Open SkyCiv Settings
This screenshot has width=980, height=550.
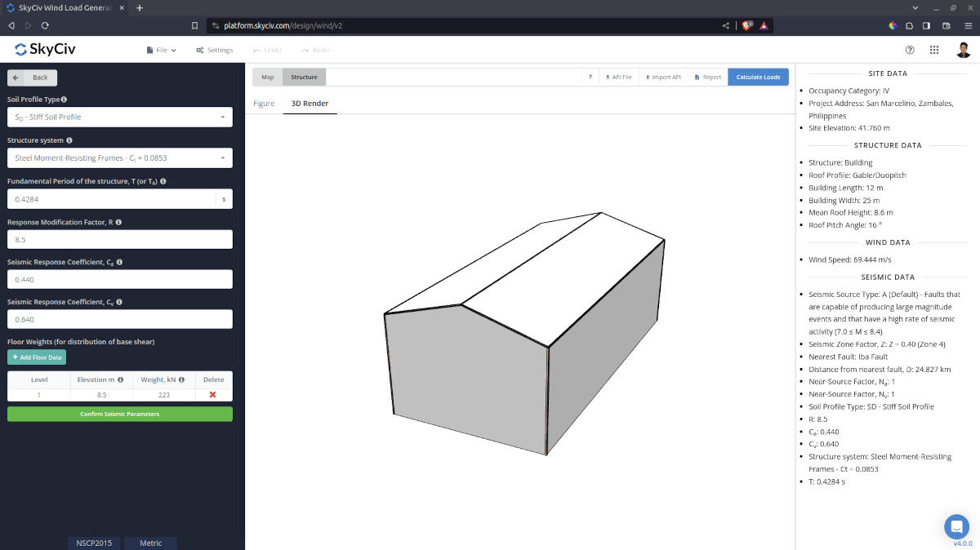pyautogui.click(x=214, y=49)
